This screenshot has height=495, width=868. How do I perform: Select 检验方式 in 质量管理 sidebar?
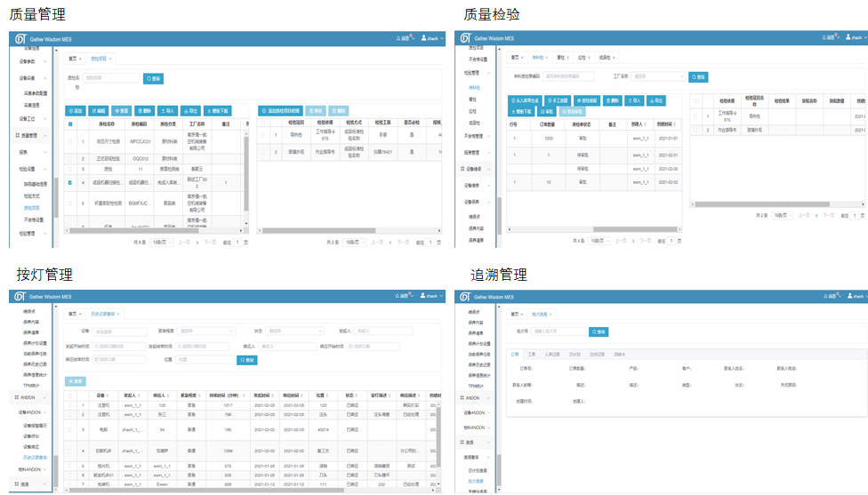point(32,196)
